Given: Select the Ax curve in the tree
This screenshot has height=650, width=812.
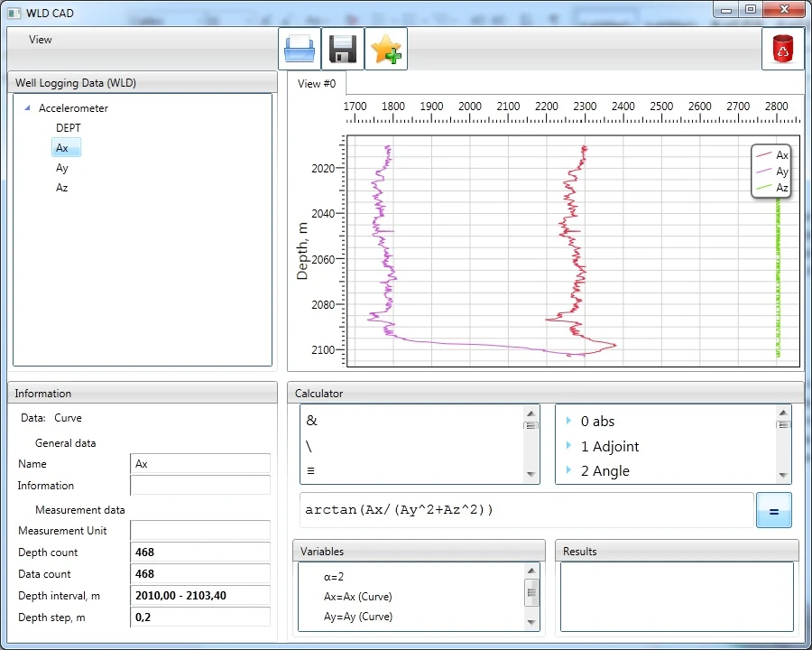Looking at the screenshot, I should tap(66, 148).
